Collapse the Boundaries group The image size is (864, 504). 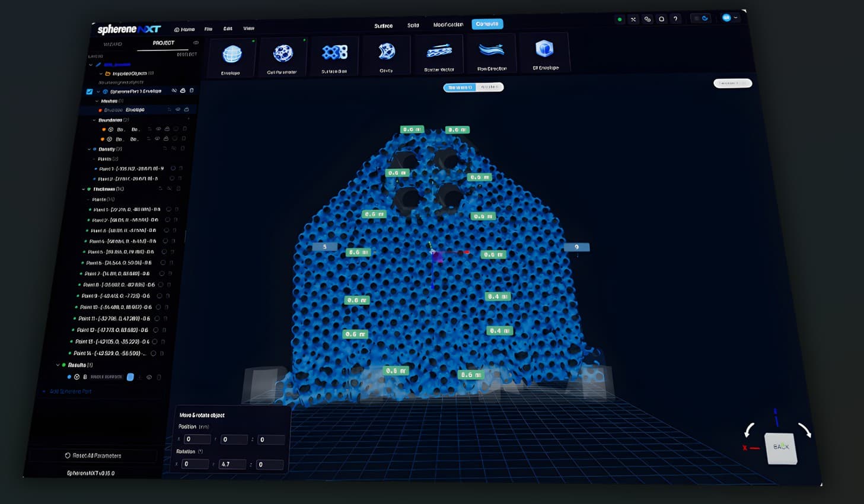(x=94, y=120)
